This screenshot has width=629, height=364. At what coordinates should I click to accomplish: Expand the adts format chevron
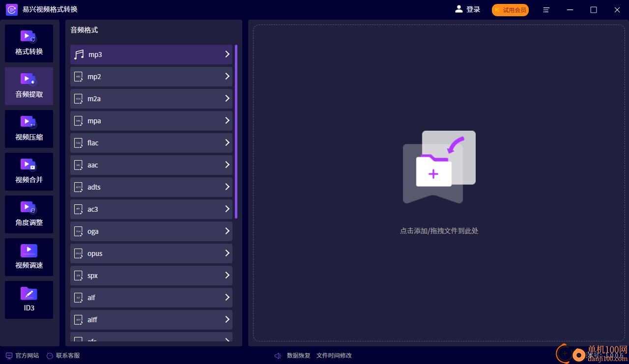coord(227,187)
